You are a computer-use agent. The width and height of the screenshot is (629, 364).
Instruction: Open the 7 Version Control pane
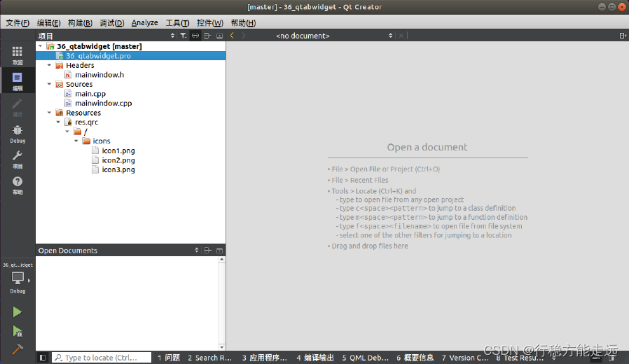pyautogui.click(x=465, y=358)
